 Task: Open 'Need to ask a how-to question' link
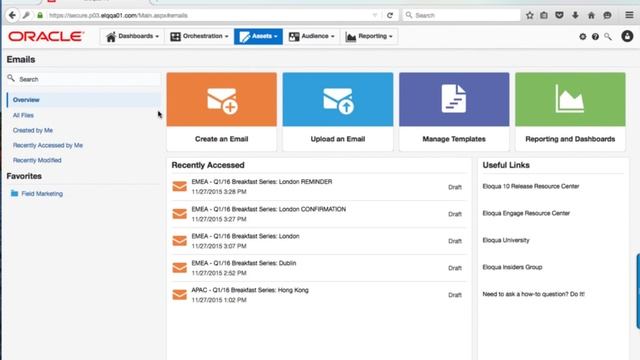click(533, 294)
